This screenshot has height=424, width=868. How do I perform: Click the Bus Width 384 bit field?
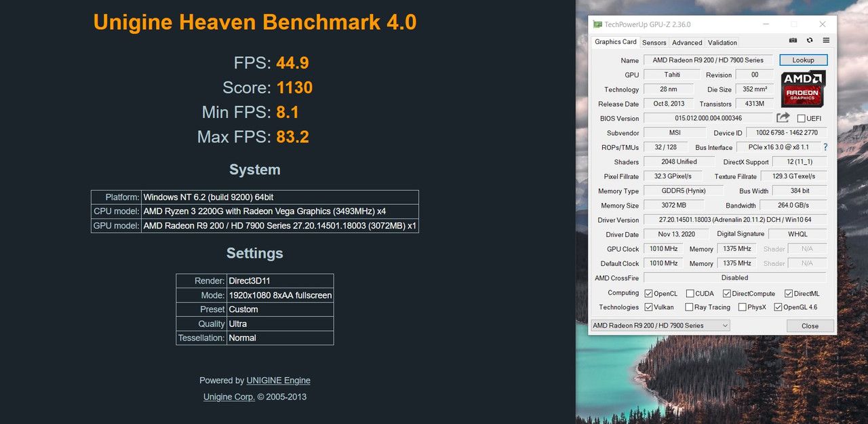800,191
